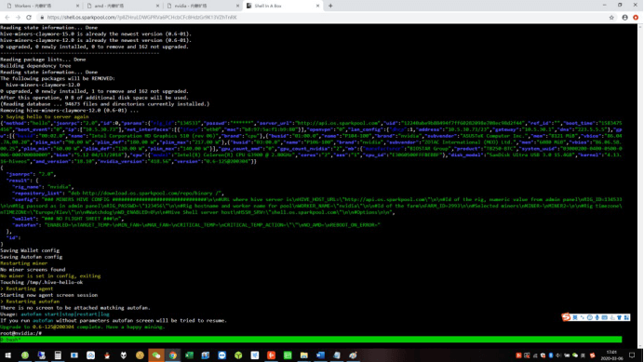Open Word from the taskbar
The width and height of the screenshot is (644, 362).
tap(320, 355)
